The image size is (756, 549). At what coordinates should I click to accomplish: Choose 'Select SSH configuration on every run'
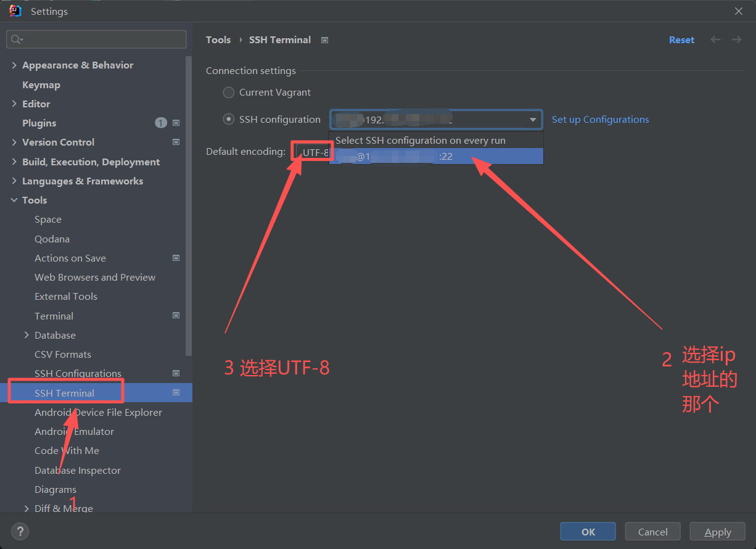(436, 140)
